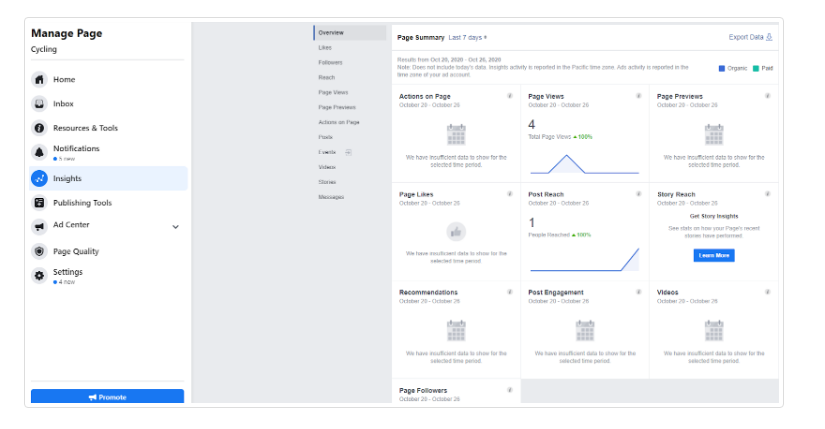The height and width of the screenshot is (429, 825).
Task: Click the Settings gear icon
Action: point(39,275)
